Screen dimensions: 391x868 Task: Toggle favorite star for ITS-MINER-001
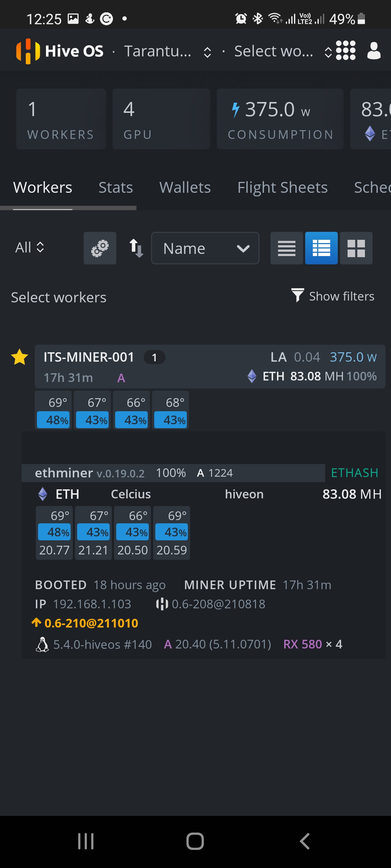pyautogui.click(x=20, y=357)
